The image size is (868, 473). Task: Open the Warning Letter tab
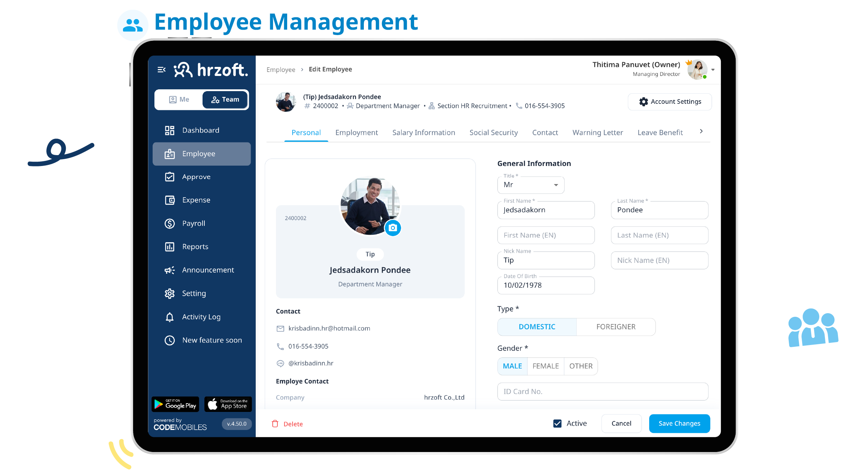[597, 133]
